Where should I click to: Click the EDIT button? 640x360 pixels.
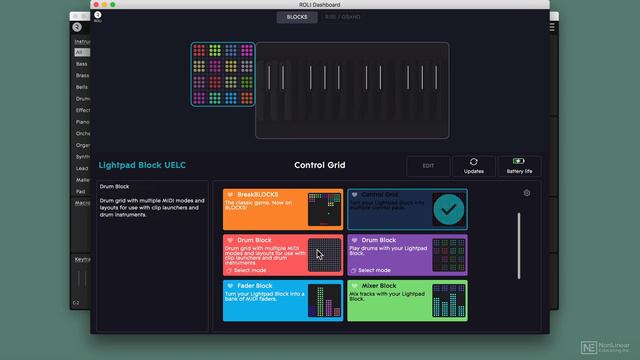coord(428,166)
